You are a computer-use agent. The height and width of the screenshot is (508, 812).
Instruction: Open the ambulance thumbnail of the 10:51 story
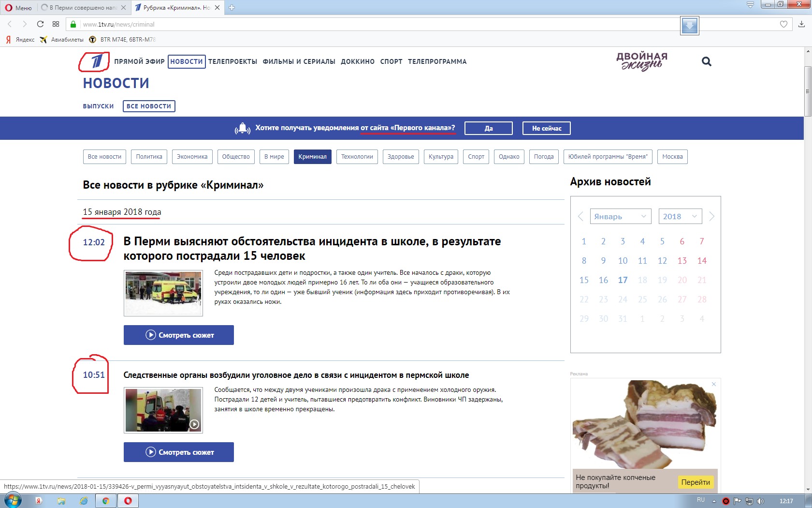163,410
